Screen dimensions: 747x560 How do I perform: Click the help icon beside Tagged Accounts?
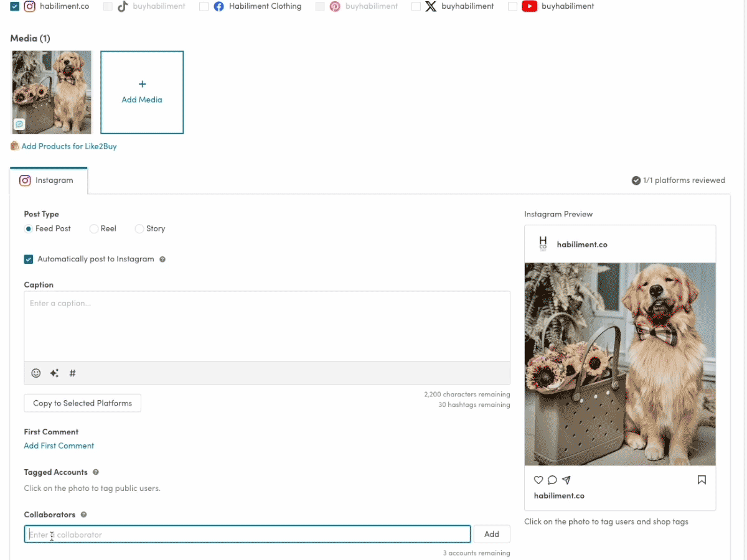tap(96, 472)
